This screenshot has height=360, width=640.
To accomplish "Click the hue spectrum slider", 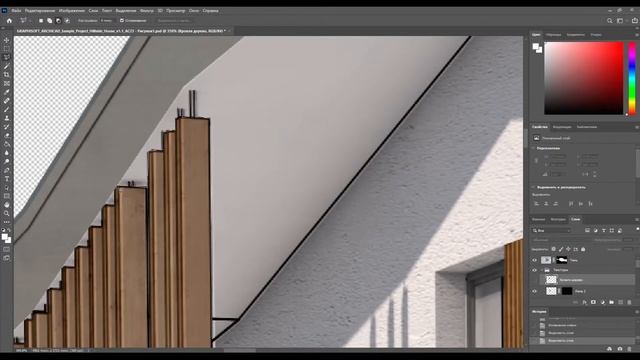I will point(632,78).
